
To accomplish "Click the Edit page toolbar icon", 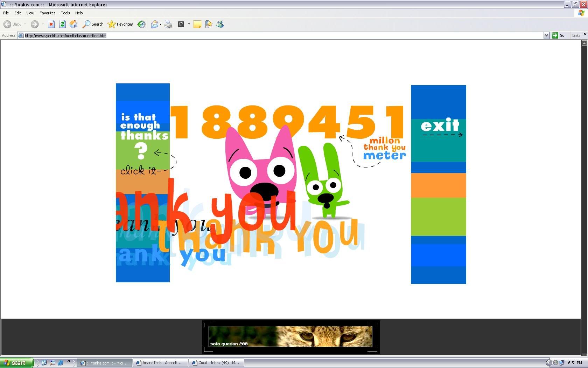I will click(181, 24).
